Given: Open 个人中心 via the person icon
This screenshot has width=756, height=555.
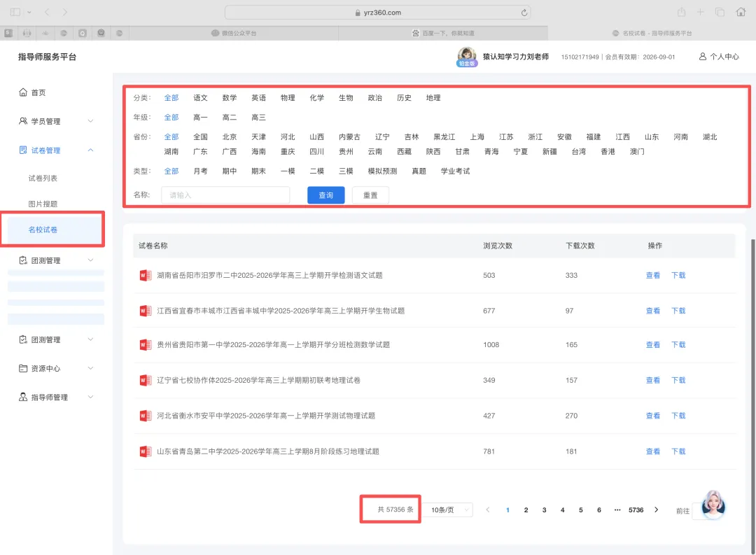Looking at the screenshot, I should (703, 57).
